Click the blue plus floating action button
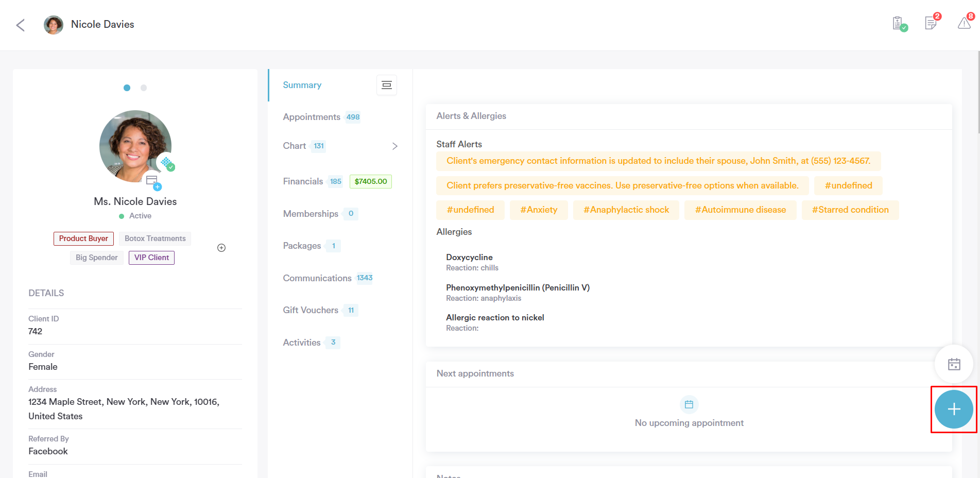The height and width of the screenshot is (478, 980). click(x=953, y=409)
